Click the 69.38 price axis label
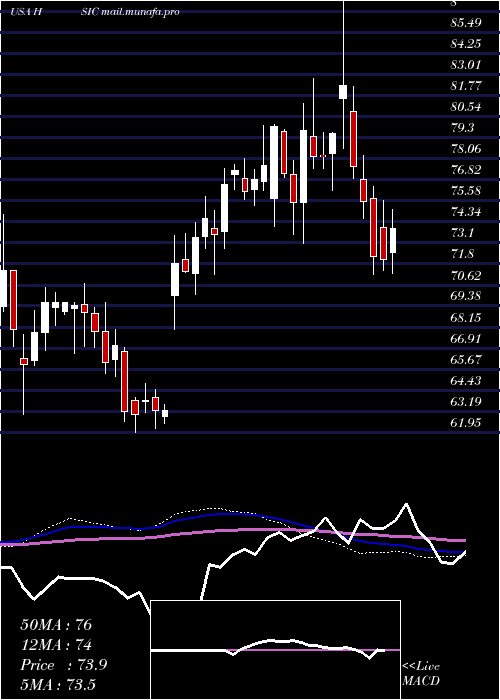Screen dimensions: 500x700 466,296
